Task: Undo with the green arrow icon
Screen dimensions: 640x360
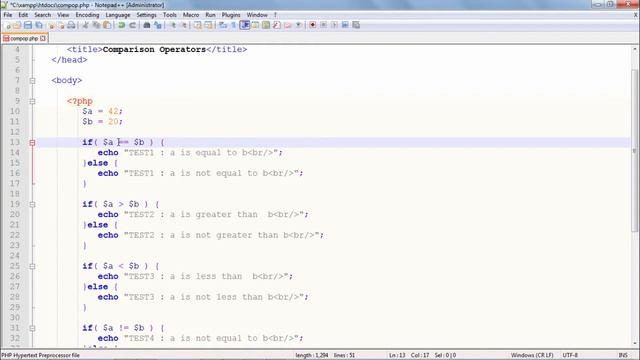Action: 122,25
